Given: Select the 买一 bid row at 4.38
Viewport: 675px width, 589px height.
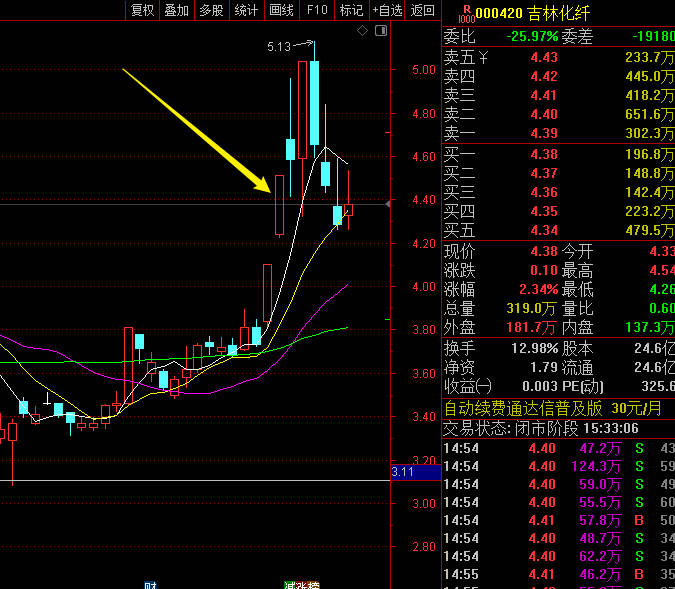Looking at the screenshot, I should pyautogui.click(x=557, y=154).
